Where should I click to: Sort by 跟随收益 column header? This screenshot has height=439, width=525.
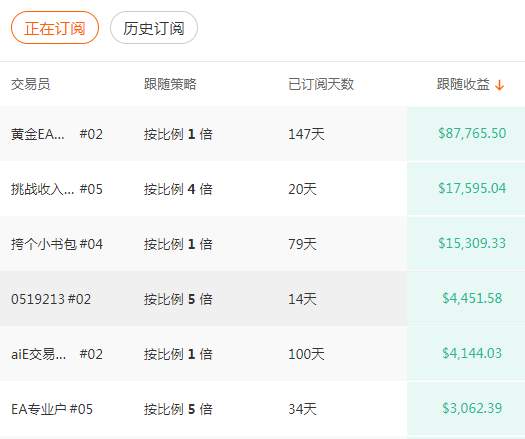click(x=463, y=84)
